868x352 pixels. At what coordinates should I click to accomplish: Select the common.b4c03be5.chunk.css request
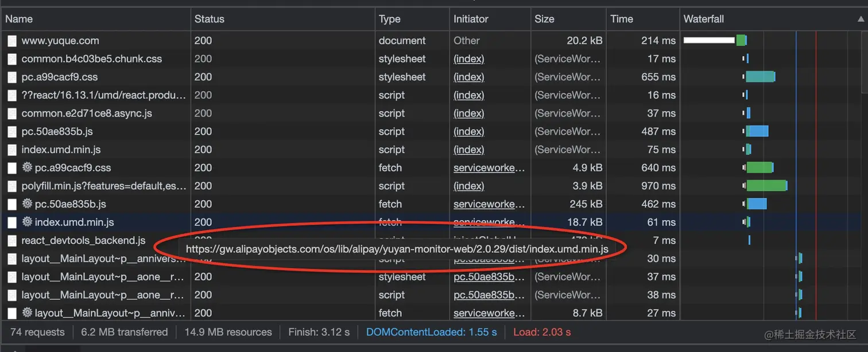92,59
